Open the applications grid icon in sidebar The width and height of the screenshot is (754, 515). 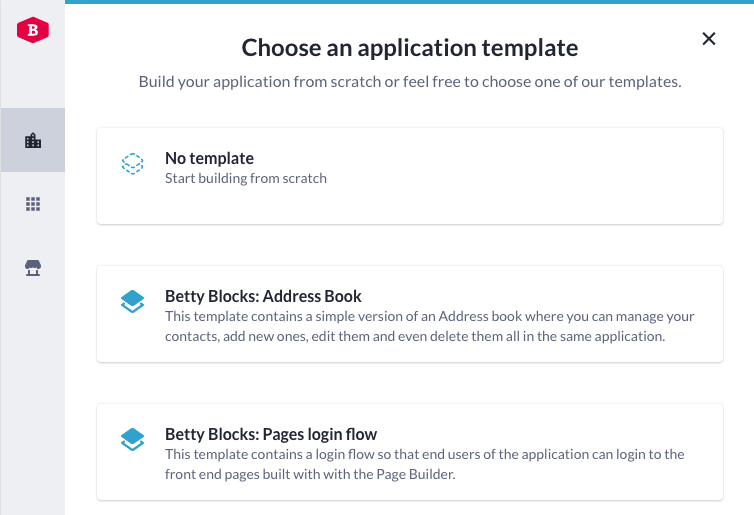pyautogui.click(x=33, y=204)
